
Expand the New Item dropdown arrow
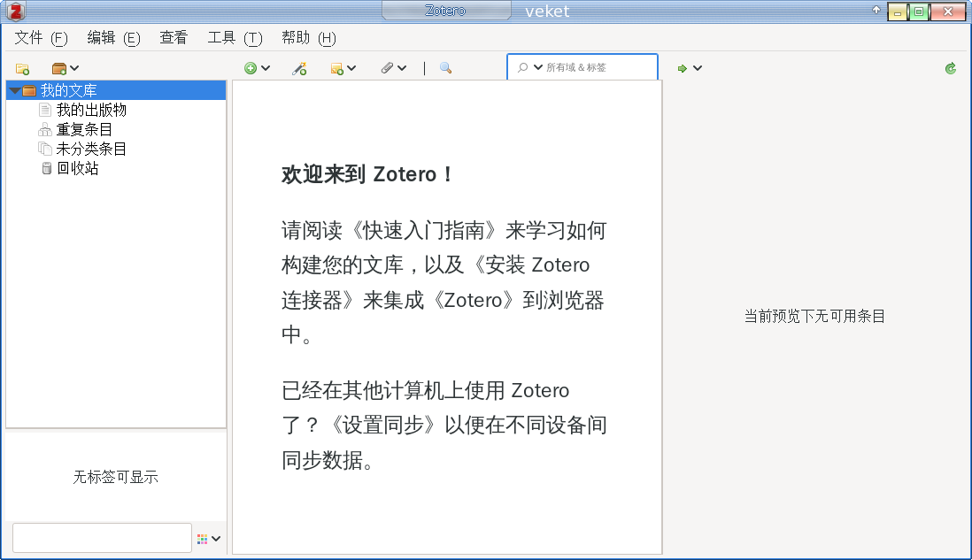266,68
